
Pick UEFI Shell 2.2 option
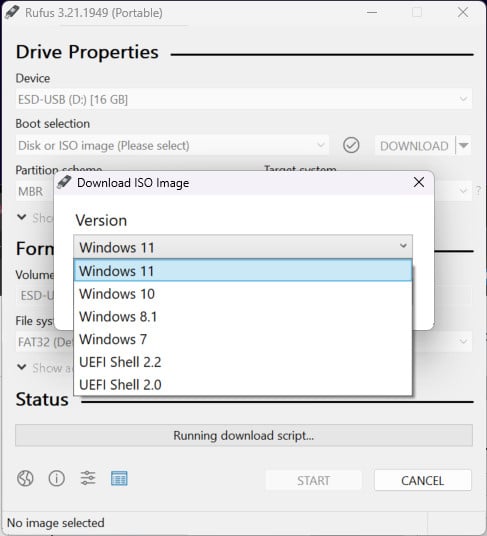(x=243, y=362)
